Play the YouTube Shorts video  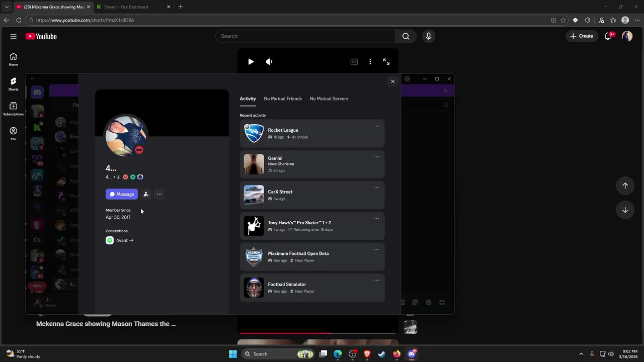click(251, 61)
